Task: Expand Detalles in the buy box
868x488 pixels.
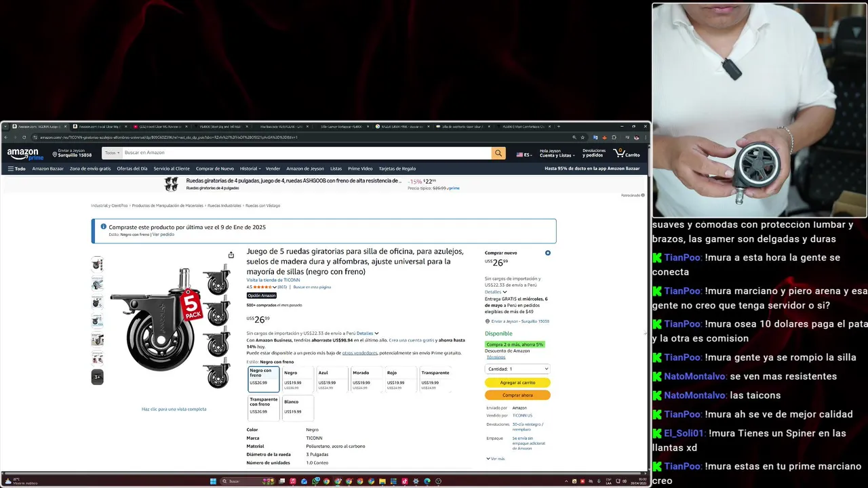Action: tap(496, 292)
